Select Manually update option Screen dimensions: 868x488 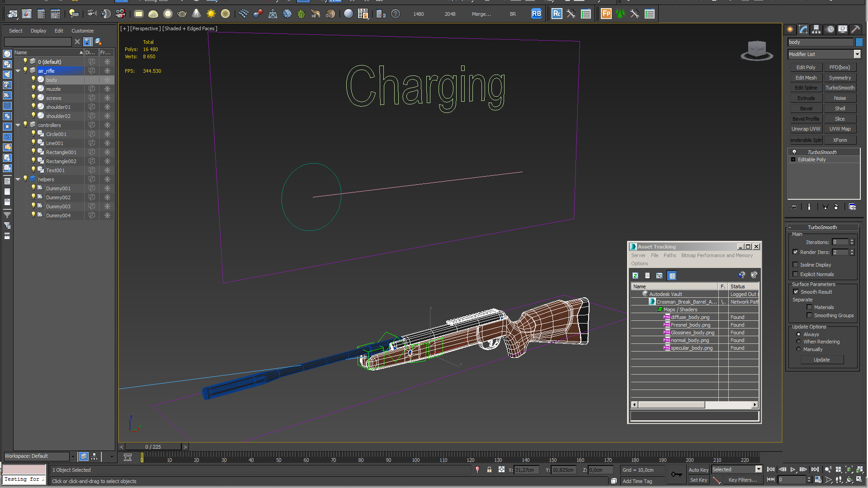pos(799,349)
